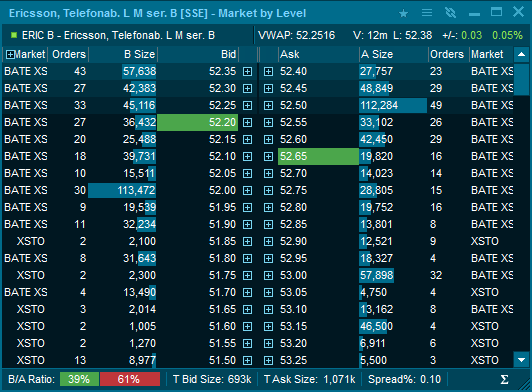Expand bid level 51.50 plus icon

(x=248, y=360)
